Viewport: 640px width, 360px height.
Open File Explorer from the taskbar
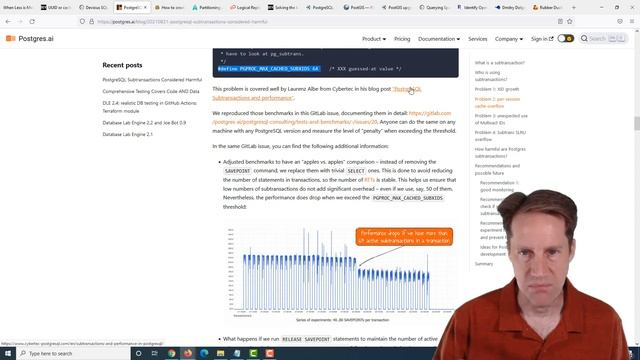[220, 353]
